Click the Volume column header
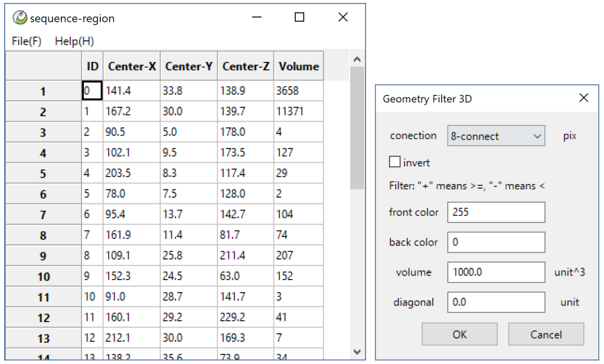 point(299,67)
